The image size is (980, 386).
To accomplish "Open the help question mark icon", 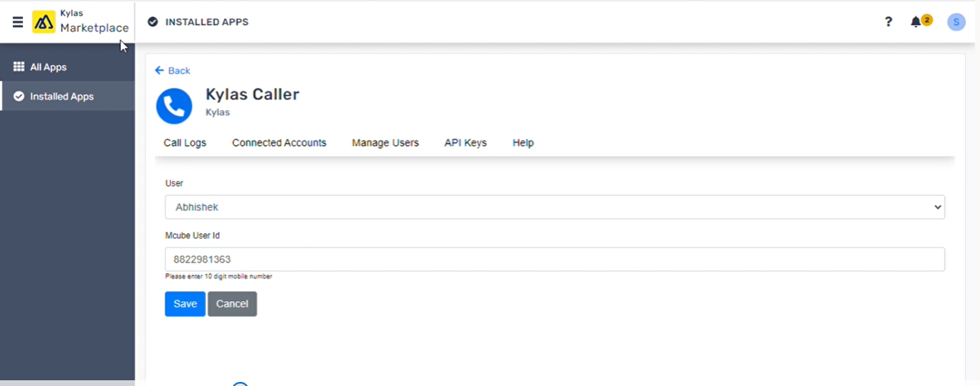I will click(888, 22).
